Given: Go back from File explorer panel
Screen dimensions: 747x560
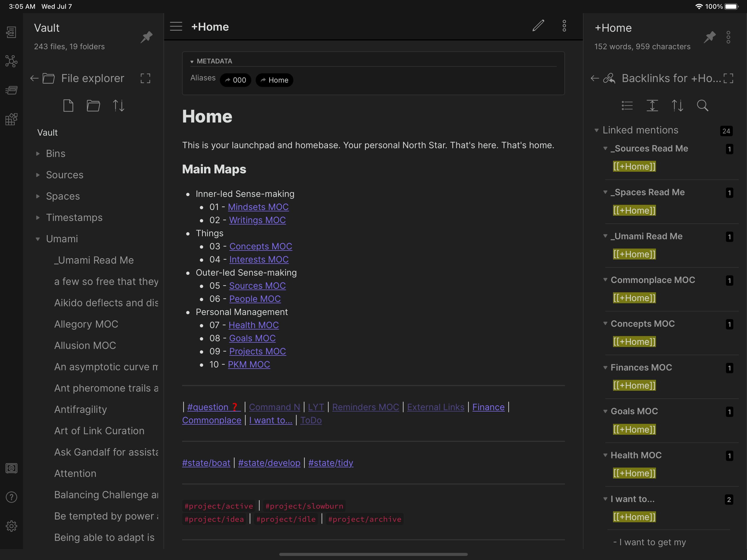Looking at the screenshot, I should 34,78.
